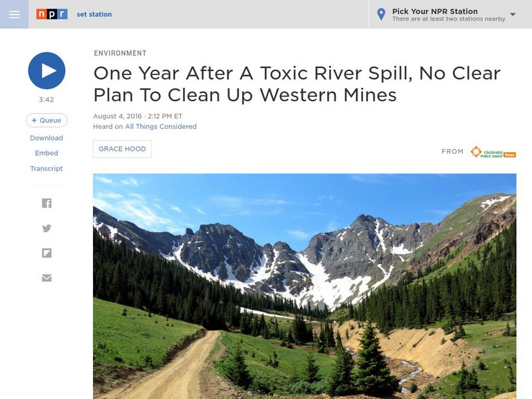Open the All Things Considered link
Image resolution: width=532 pixels, height=399 pixels.
click(x=161, y=126)
